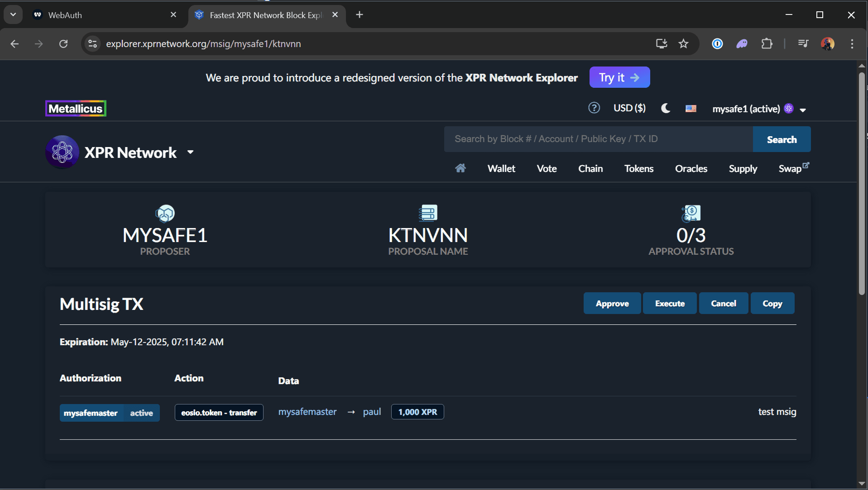The image size is (868, 490).
Task: Click the active permission badge
Action: [x=142, y=413]
